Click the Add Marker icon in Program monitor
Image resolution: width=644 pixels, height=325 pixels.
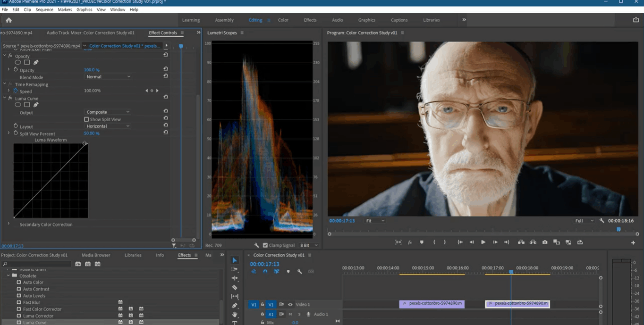tap(422, 242)
